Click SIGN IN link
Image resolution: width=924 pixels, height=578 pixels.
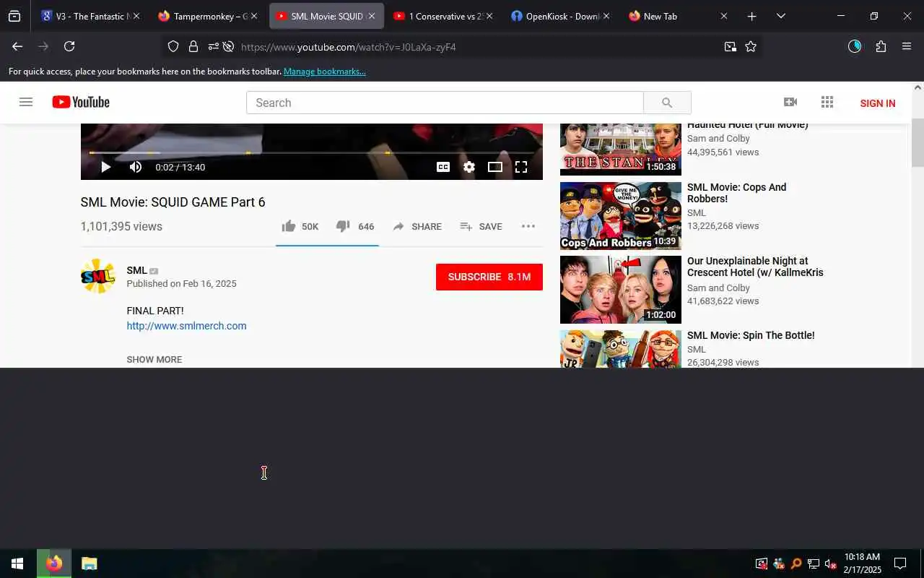878,103
